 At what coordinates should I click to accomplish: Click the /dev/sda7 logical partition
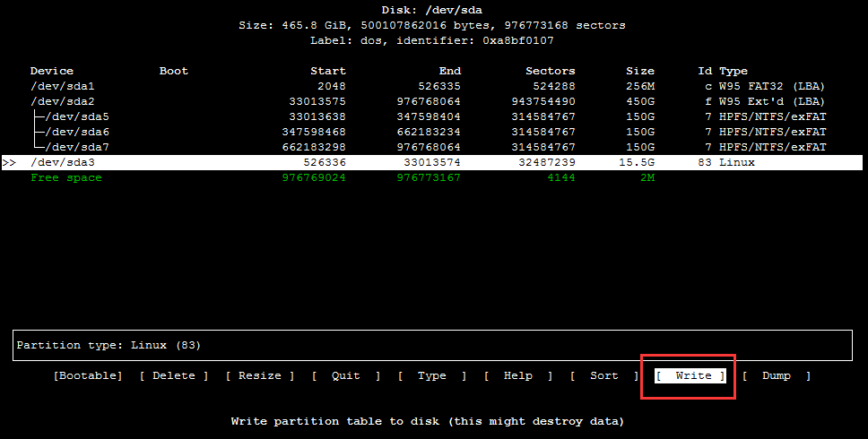click(x=77, y=147)
